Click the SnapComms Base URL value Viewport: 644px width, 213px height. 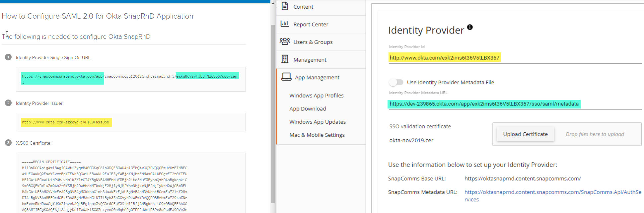coord(523,178)
